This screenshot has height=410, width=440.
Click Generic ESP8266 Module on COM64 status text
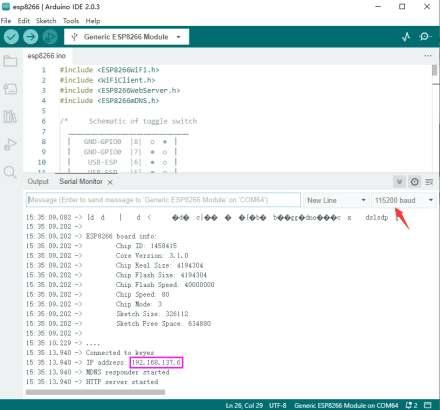[x=346, y=406]
